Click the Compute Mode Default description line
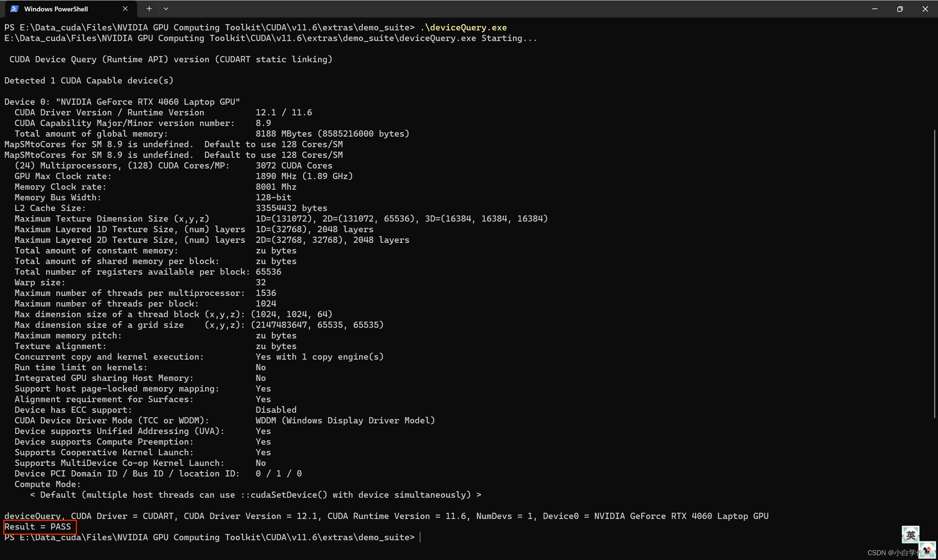Image resolution: width=938 pixels, height=560 pixels. point(255,495)
